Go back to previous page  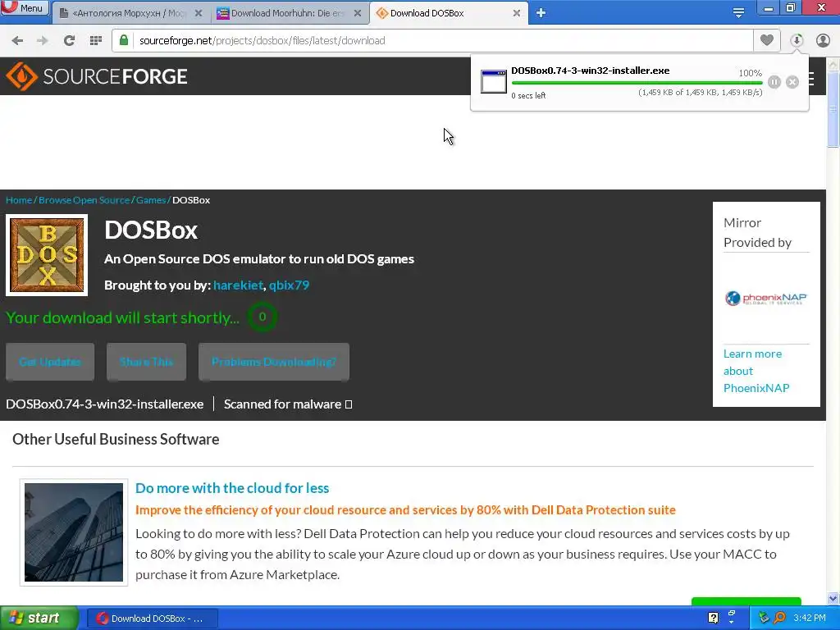(17, 41)
